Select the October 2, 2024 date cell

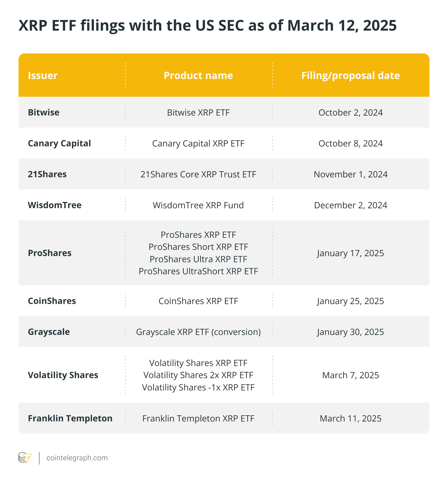[x=350, y=112]
